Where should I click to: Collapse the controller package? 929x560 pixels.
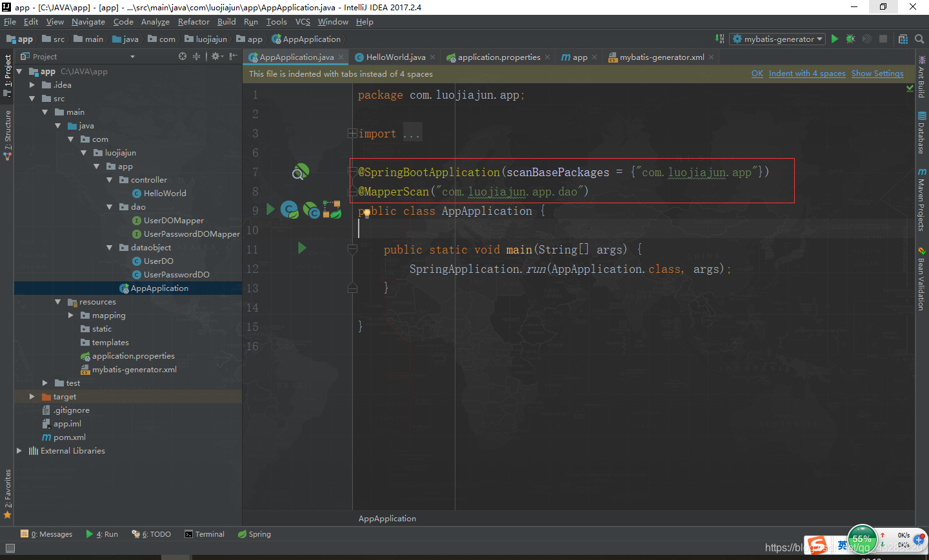click(110, 180)
